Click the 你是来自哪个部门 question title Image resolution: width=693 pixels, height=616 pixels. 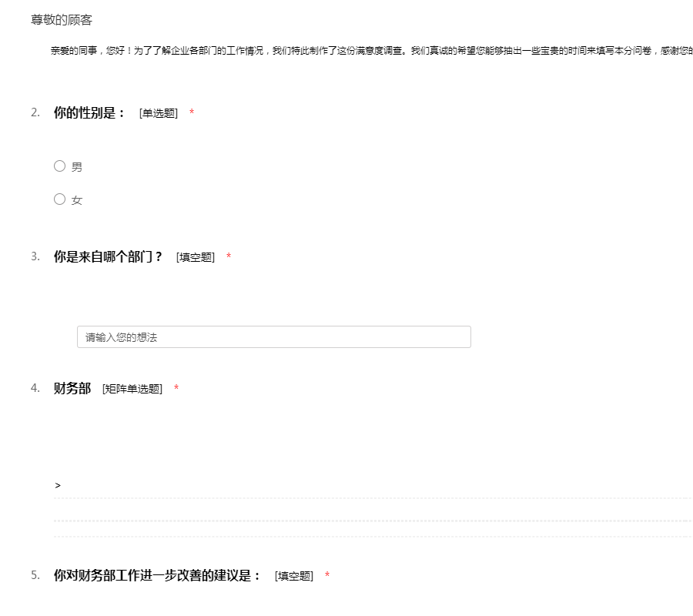tap(108, 256)
